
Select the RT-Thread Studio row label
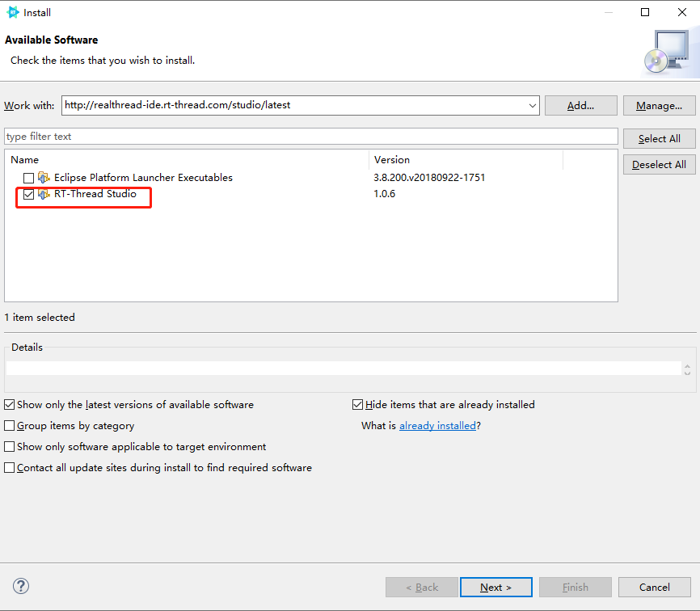pyautogui.click(x=95, y=194)
